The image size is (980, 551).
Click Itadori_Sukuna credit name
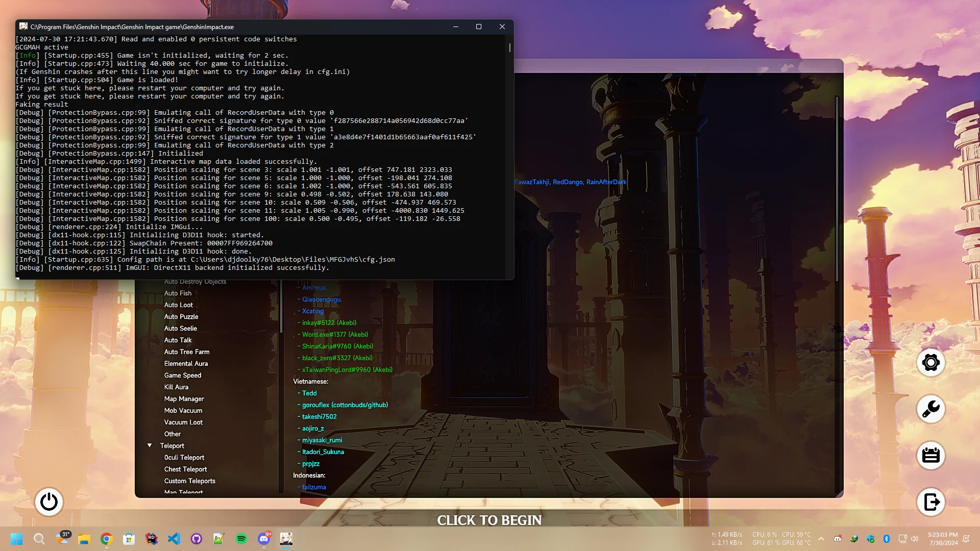coord(323,452)
